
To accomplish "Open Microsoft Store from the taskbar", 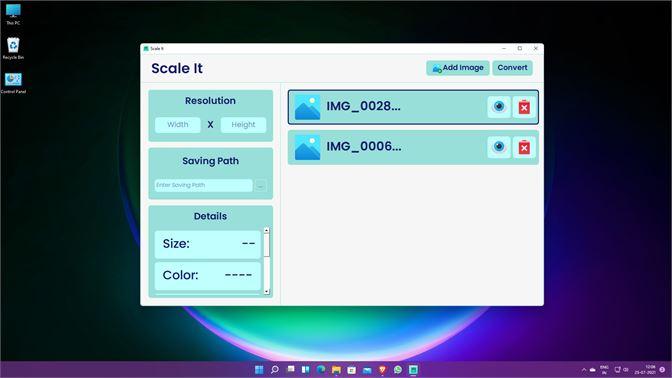I will point(351,370).
